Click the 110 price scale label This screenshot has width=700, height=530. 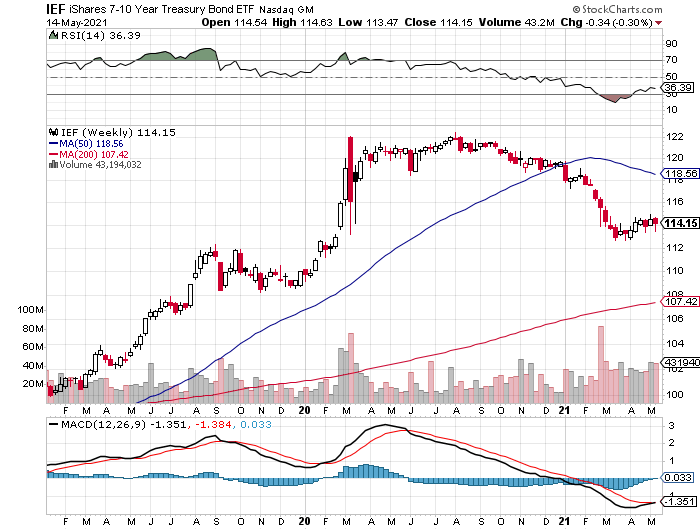[x=675, y=271]
